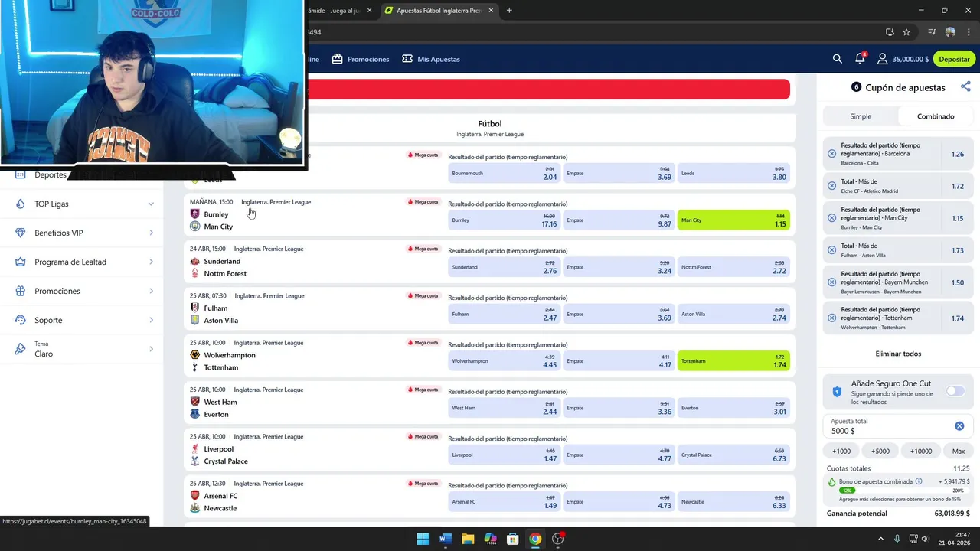
Task: Deselect Tottenham odds 1.74
Action: tap(733, 360)
